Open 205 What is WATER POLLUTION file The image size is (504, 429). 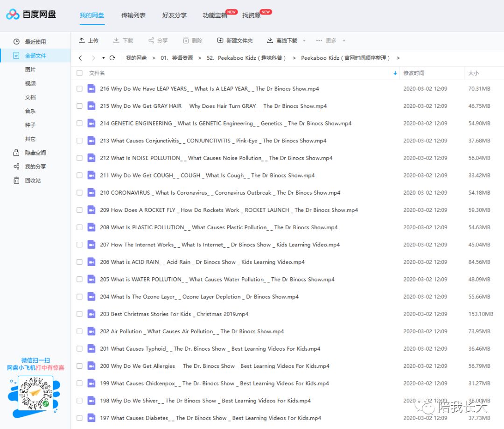coord(217,279)
